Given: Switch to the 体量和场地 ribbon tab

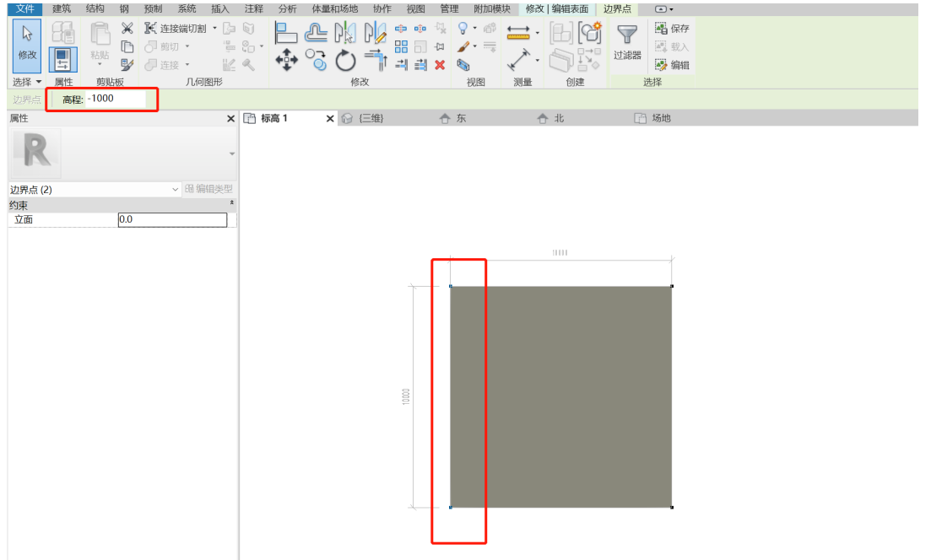Looking at the screenshot, I should pyautogui.click(x=335, y=8).
